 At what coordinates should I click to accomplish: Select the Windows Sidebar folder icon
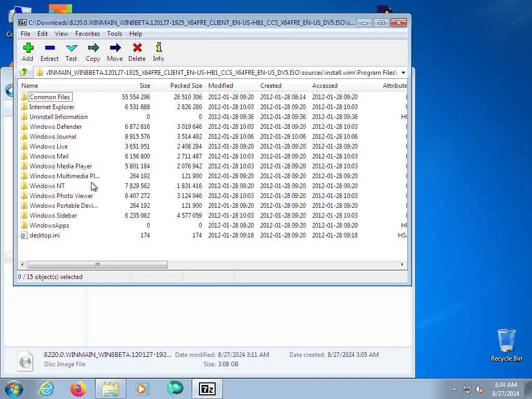[x=24, y=216]
